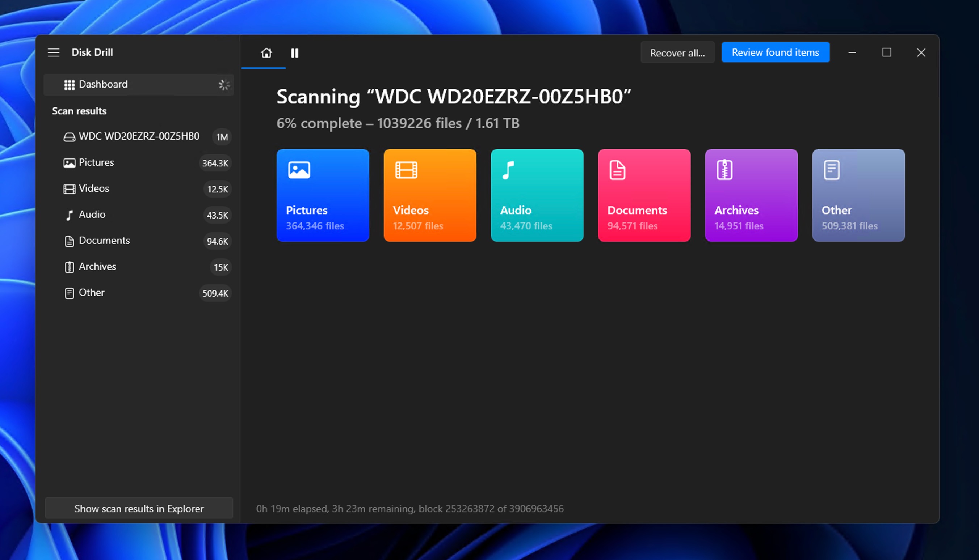Open Pictures in the sidebar list

point(139,163)
